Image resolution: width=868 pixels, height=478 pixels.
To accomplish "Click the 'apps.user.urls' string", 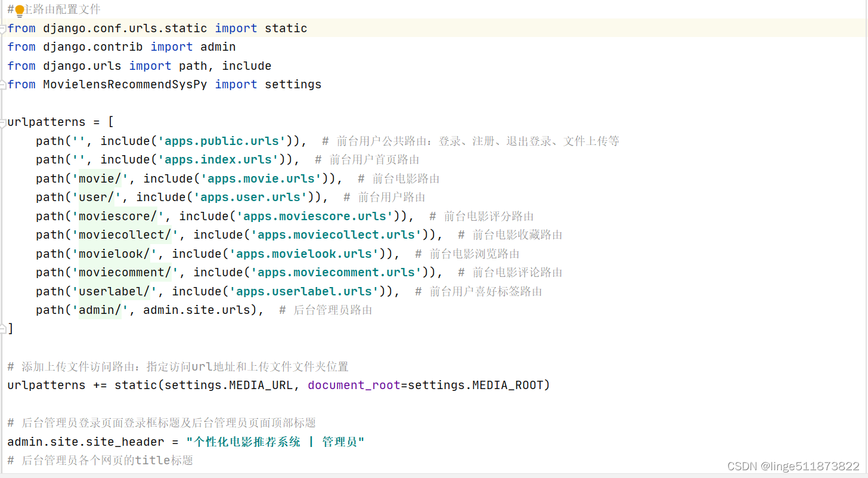I will [250, 197].
